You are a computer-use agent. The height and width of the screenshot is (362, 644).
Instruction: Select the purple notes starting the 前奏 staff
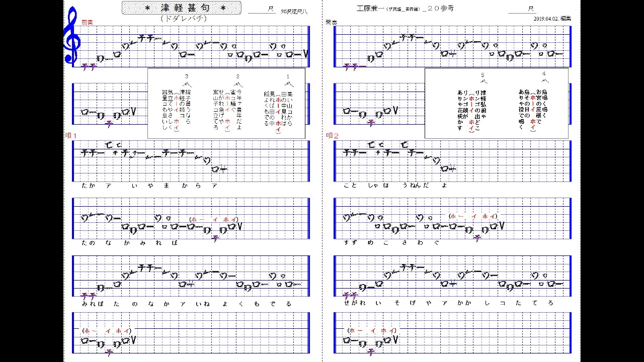click(89, 65)
